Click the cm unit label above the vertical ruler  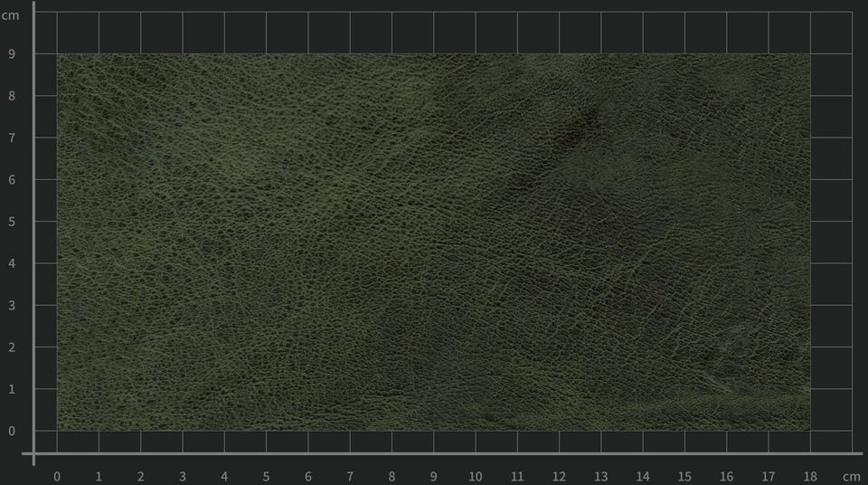tap(10, 15)
